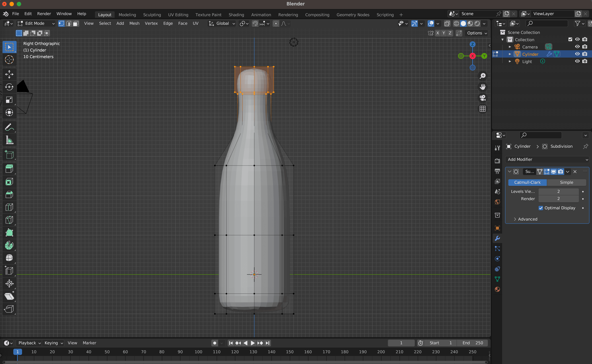This screenshot has width=592, height=364.
Task: Play the animation forward
Action: [253, 343]
